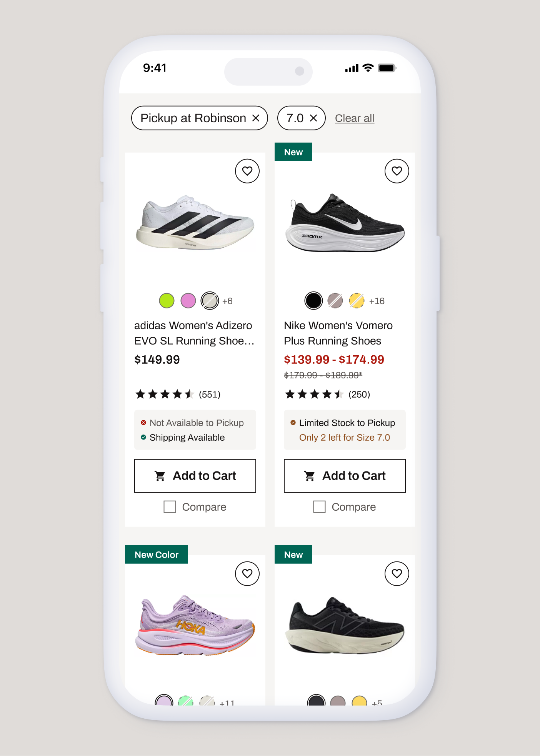Save the purple Hoka shoe to favorites
The image size is (540, 756).
(x=247, y=574)
